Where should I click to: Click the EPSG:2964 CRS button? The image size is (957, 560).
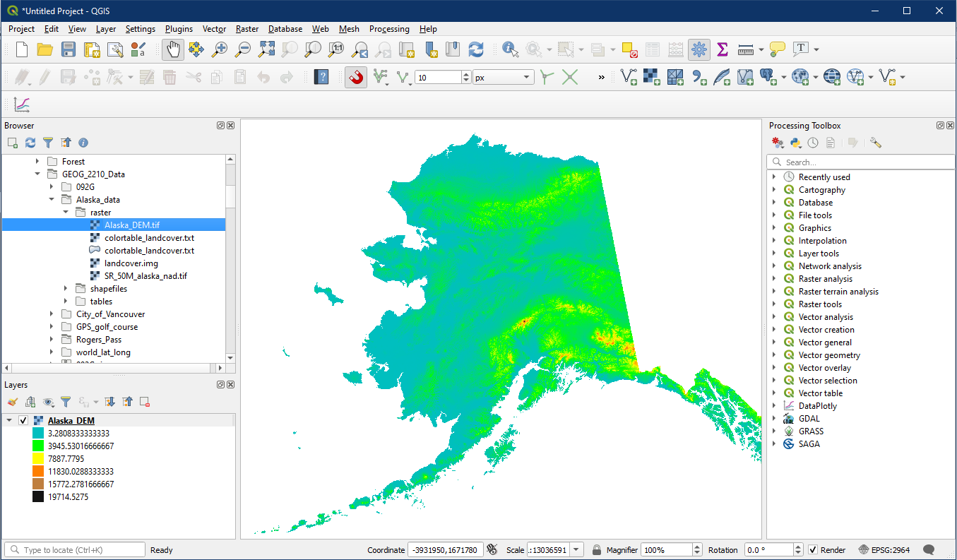tap(886, 550)
